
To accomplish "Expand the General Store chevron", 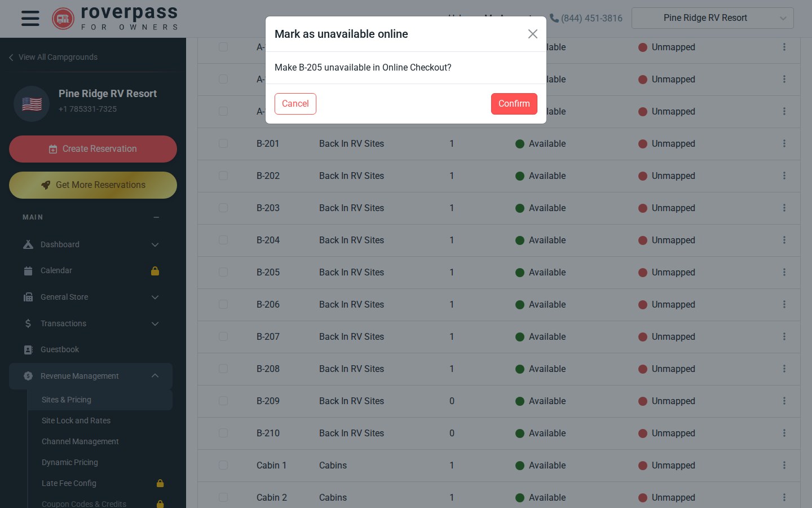I will [155, 297].
